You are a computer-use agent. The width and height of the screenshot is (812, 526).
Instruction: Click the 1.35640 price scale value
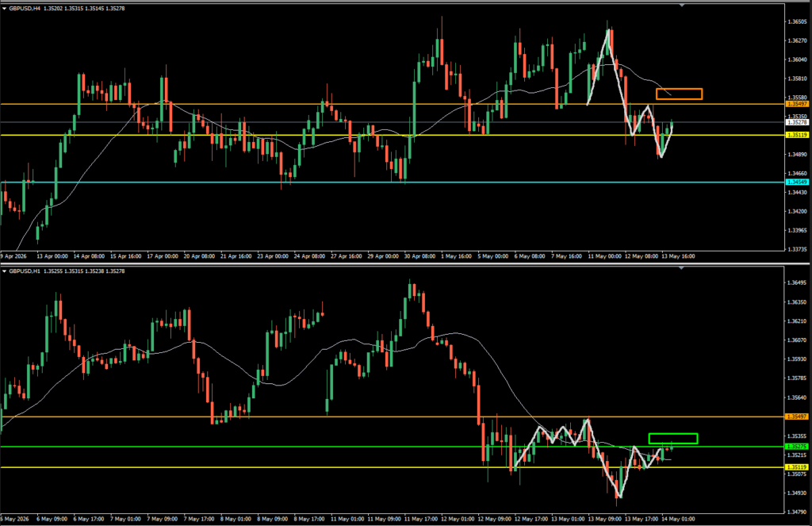(x=798, y=398)
